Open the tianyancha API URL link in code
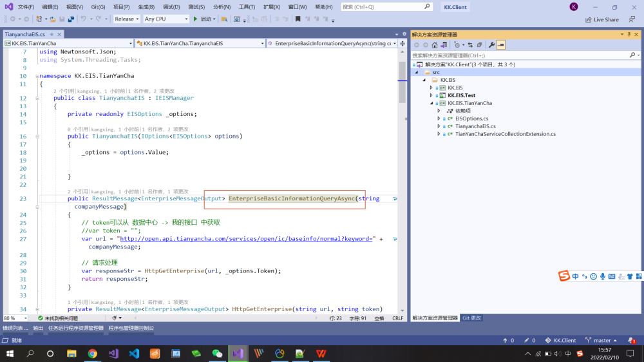This screenshot has width=644, height=362. coord(246,239)
